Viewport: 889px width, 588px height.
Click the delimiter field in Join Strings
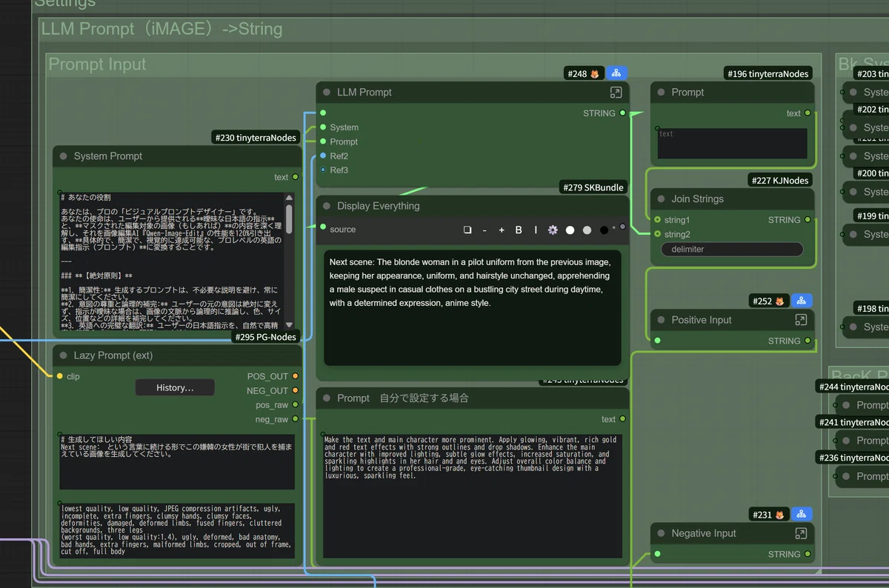coord(732,250)
